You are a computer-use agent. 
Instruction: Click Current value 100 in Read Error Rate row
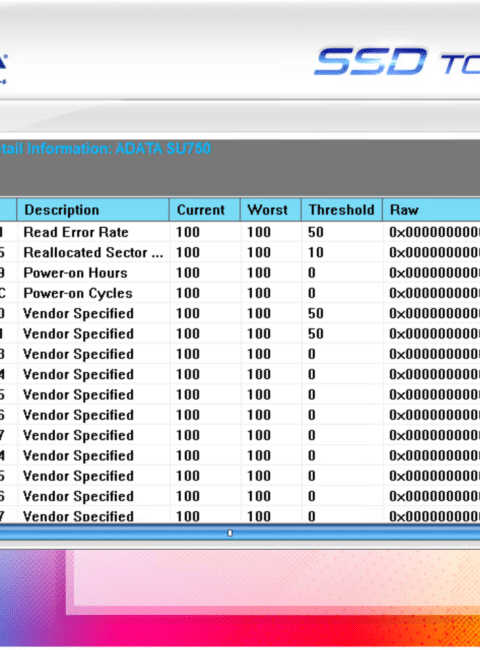point(188,232)
